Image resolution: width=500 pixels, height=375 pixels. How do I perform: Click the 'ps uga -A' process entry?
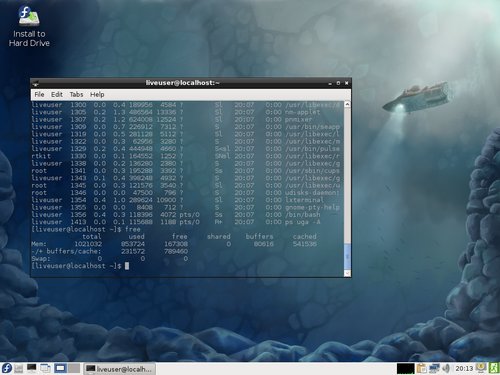pos(302,222)
